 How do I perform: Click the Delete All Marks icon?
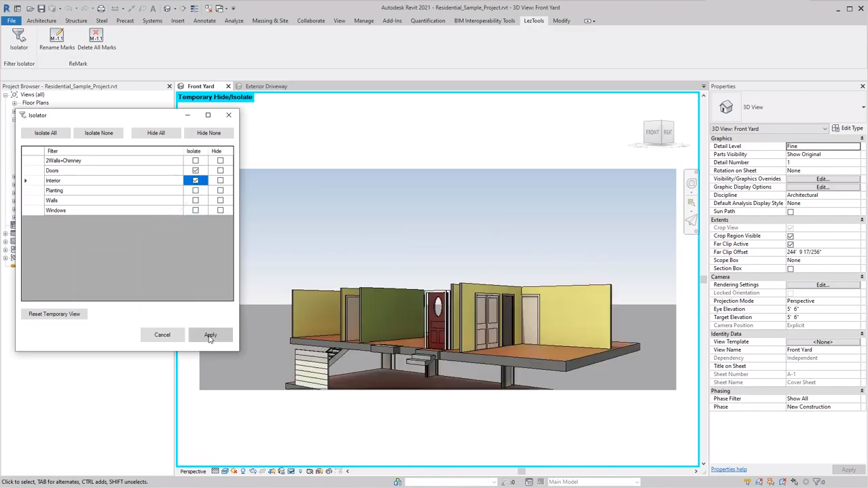(x=96, y=35)
